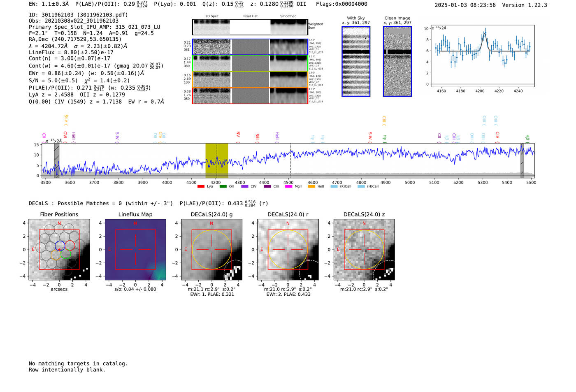Open the Fiber Positions image
Image resolution: width=576 pixels, height=392 pixels.
click(59, 249)
